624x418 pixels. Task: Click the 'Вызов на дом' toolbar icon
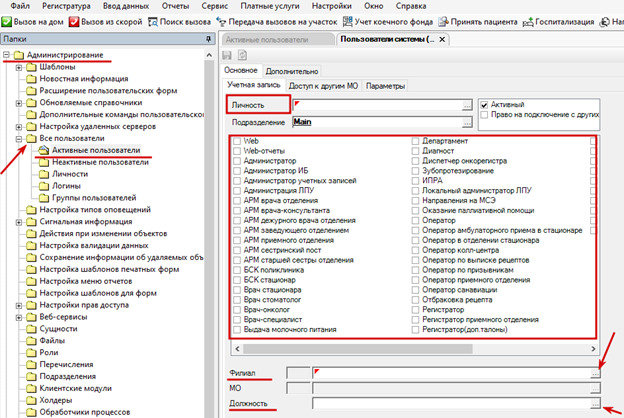point(6,21)
